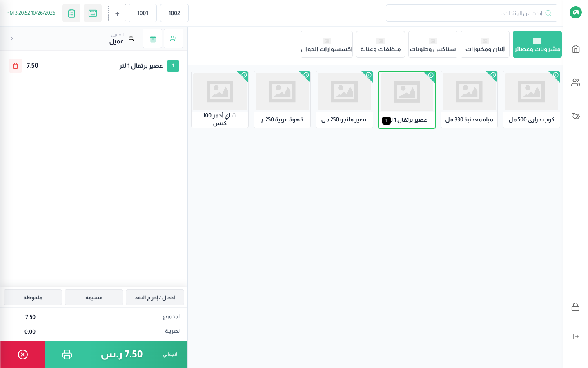588x368 pixels.
Task: Switch to order tab 1001
Action: (x=143, y=13)
